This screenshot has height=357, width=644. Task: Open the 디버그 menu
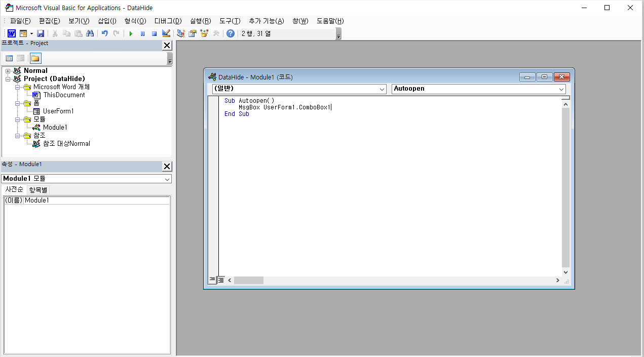pos(168,21)
